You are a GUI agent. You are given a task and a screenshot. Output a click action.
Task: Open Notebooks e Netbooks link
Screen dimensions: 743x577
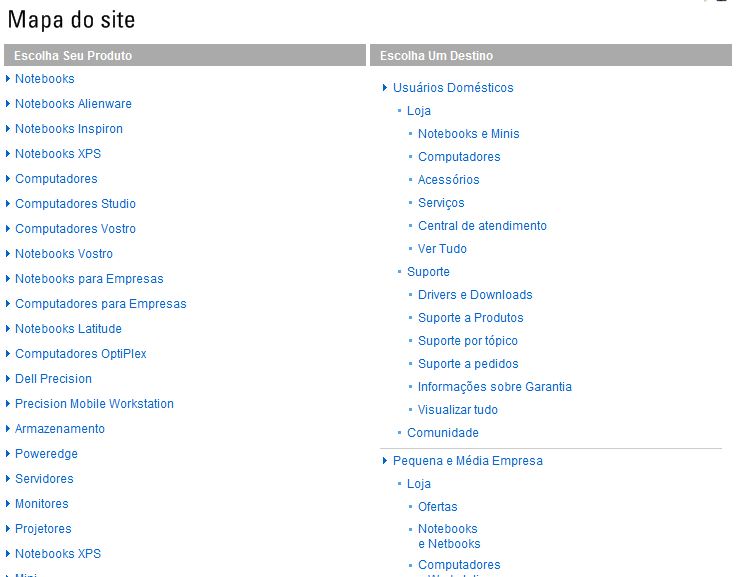(x=449, y=536)
